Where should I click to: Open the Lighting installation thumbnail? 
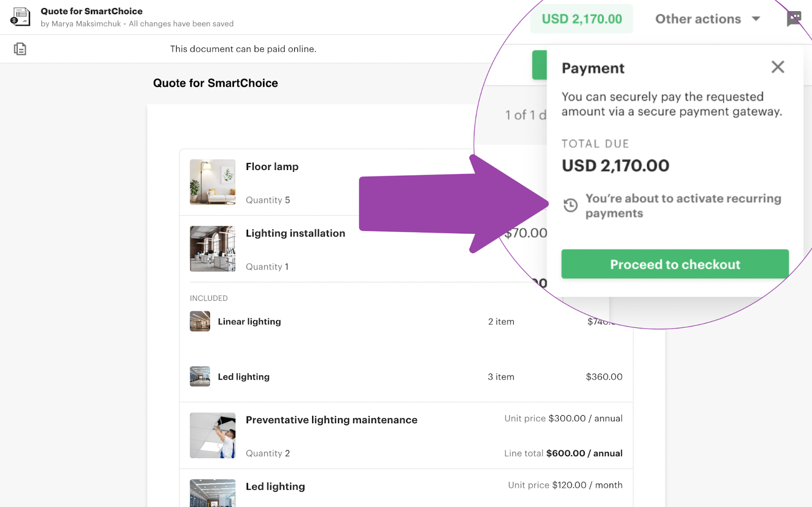[x=213, y=249]
